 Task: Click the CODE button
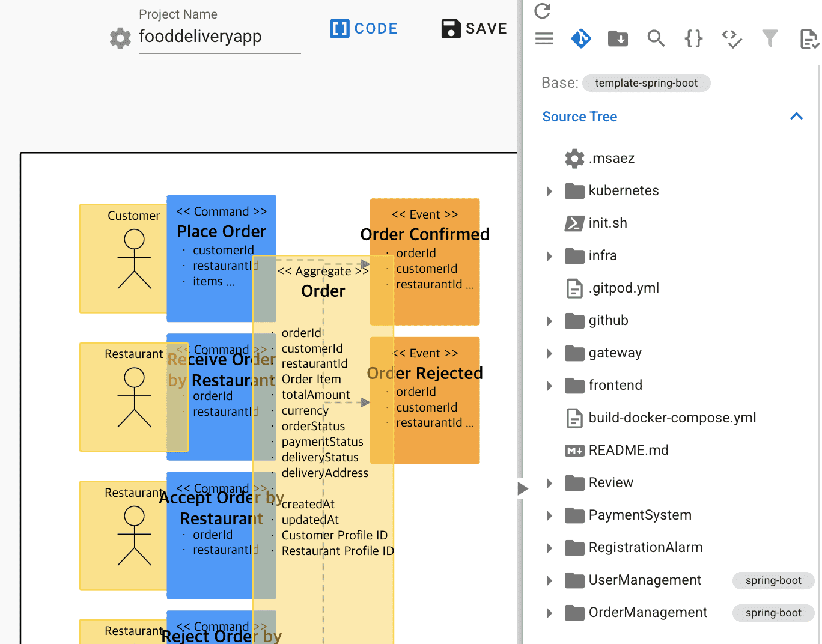364,29
